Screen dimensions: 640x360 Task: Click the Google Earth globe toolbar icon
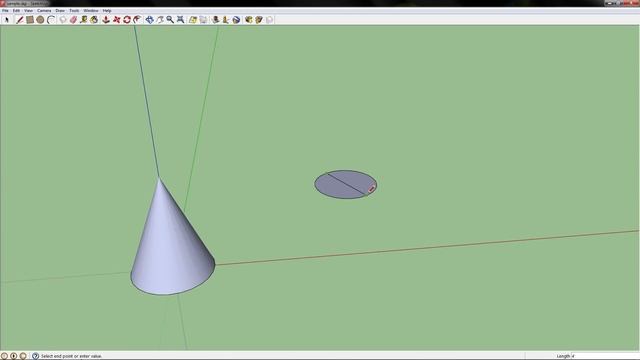[x=236, y=20]
